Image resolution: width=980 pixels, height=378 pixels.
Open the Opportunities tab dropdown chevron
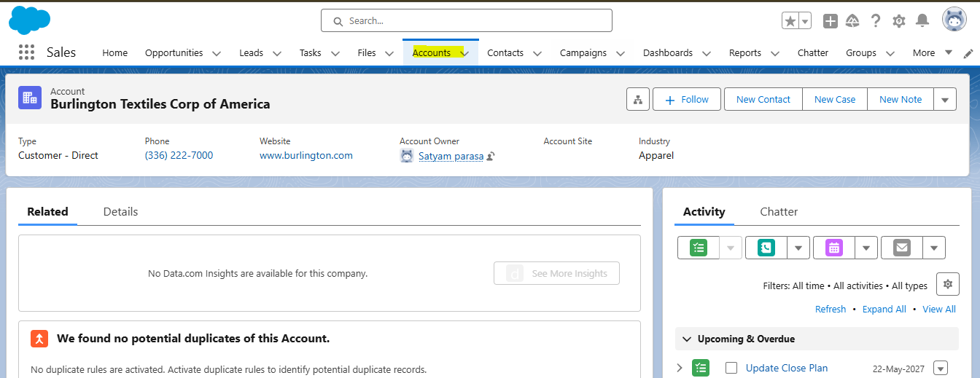pos(217,53)
